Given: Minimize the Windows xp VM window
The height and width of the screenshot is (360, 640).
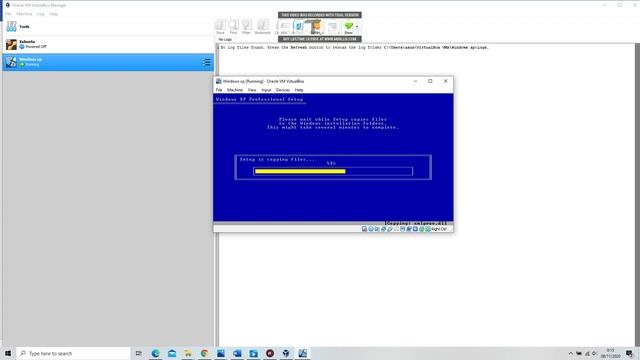Looking at the screenshot, I should click(x=415, y=81).
